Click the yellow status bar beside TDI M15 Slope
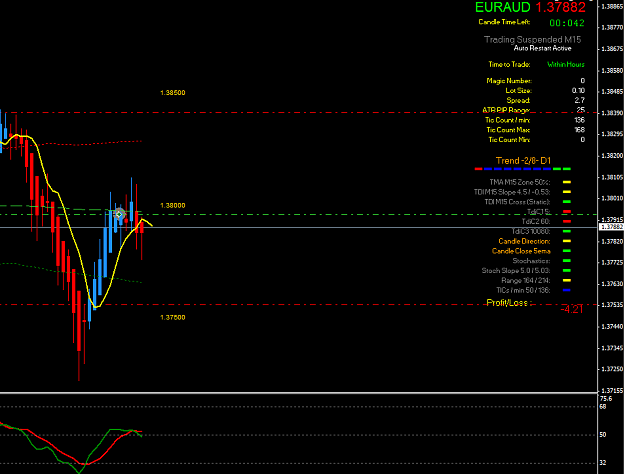The height and width of the screenshot is (474, 625). tap(567, 192)
